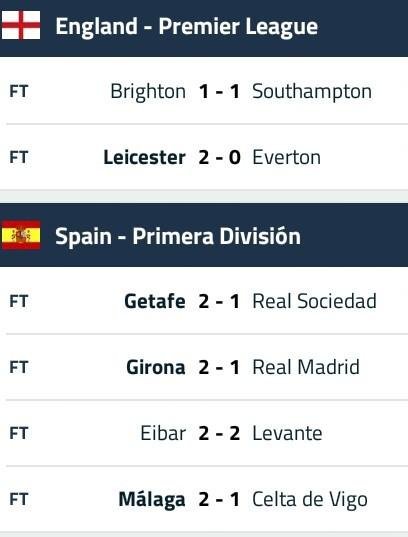This screenshot has width=408, height=537.
Task: Click Celta de Vigo team name
Action: point(310,500)
